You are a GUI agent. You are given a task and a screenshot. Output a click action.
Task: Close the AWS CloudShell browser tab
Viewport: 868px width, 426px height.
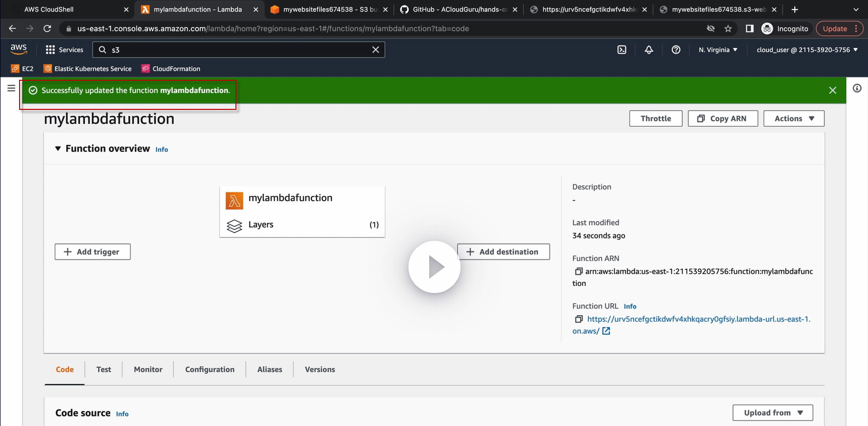[126, 10]
